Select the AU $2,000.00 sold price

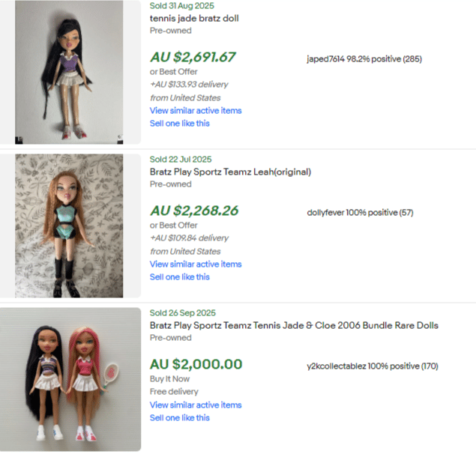point(196,364)
